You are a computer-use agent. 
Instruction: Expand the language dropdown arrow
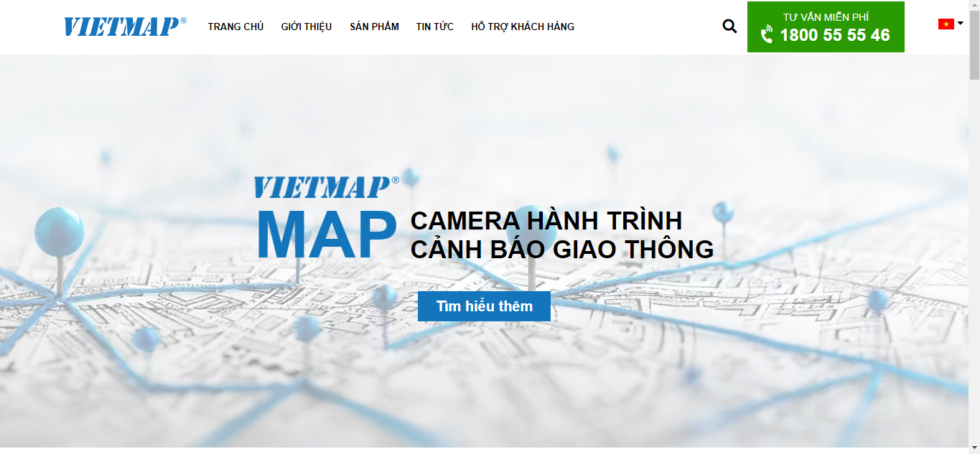(x=961, y=23)
